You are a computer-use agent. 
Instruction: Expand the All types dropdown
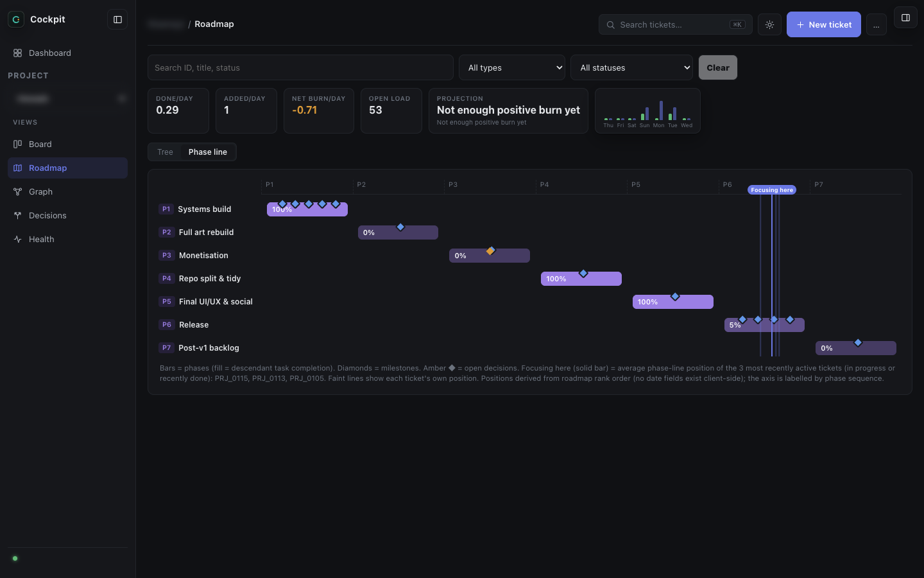[512, 67]
